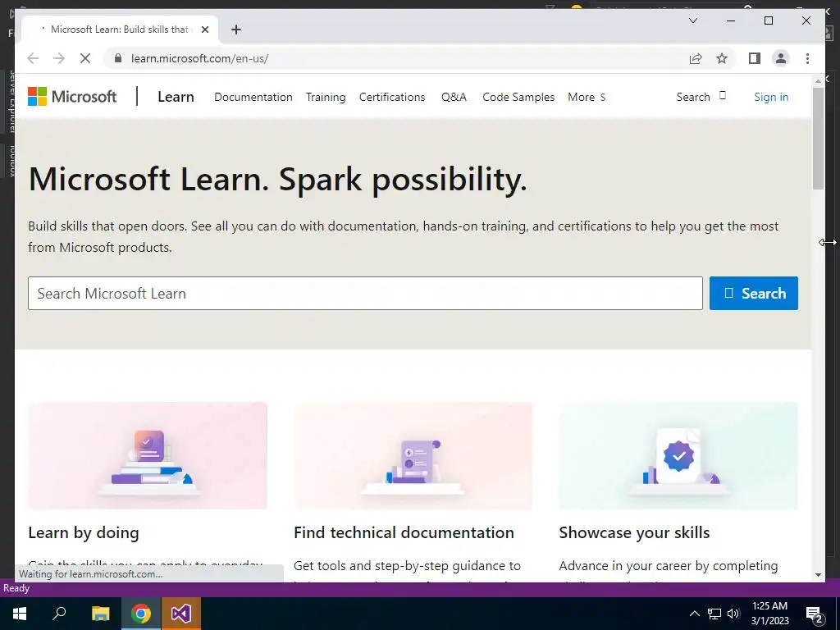Image resolution: width=840 pixels, height=630 pixels.
Task: Open the Code Samples menu item
Action: [518, 97]
